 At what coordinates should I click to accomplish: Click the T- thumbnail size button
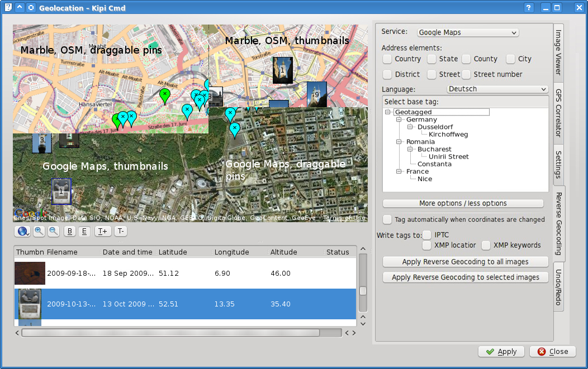point(121,231)
